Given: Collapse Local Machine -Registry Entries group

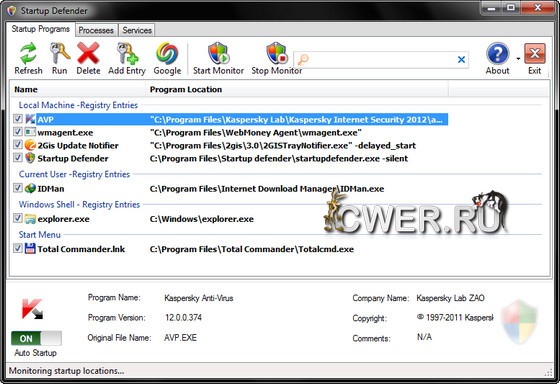Looking at the screenshot, I should pyautogui.click(x=78, y=105).
